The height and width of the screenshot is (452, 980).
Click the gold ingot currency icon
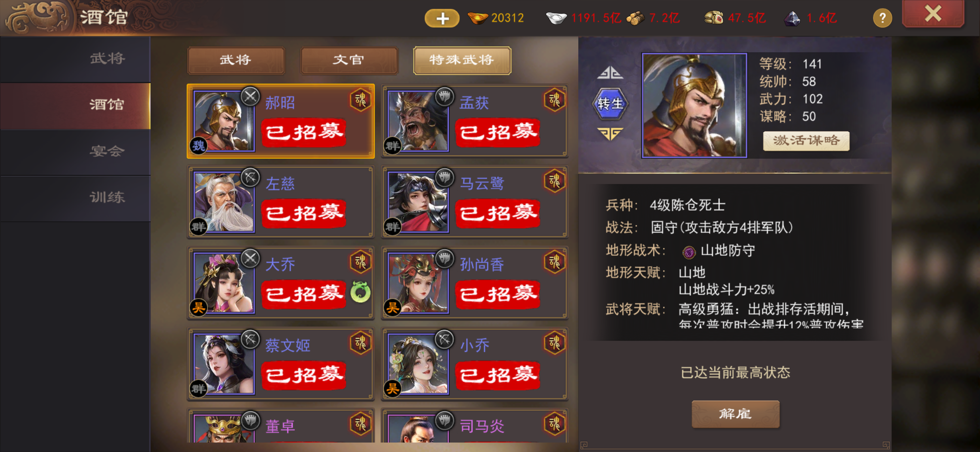tap(477, 18)
